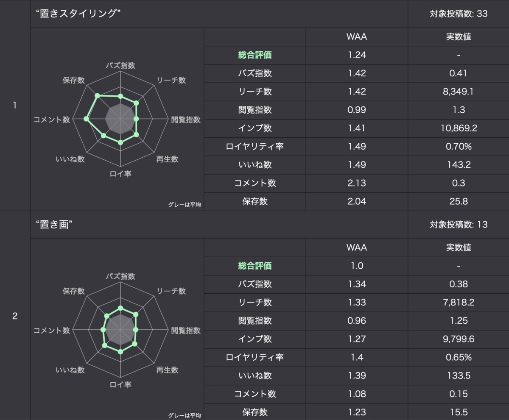509x420 pixels.
Task: Select the リーチ数 value 8,349.1
Action: tap(459, 92)
